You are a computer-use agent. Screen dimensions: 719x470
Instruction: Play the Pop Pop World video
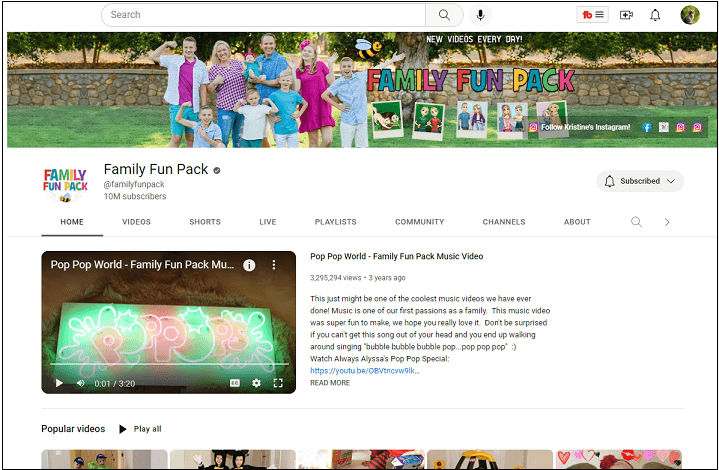click(x=59, y=383)
